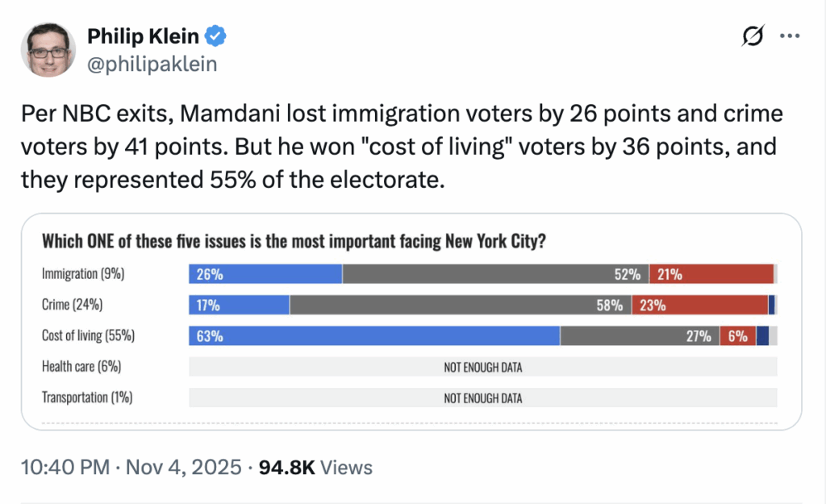The image size is (826, 504).
Task: Click the Grok slashed-circle icon
Action: tap(753, 37)
